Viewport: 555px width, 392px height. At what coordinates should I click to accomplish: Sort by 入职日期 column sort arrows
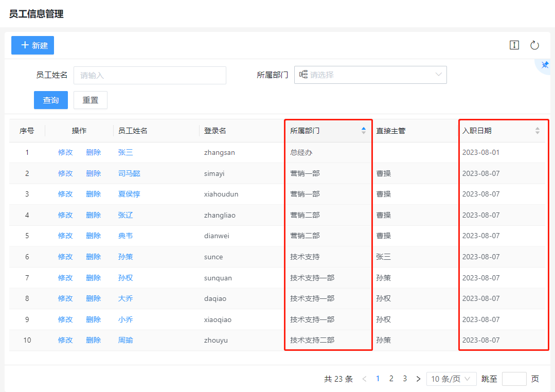pos(538,131)
